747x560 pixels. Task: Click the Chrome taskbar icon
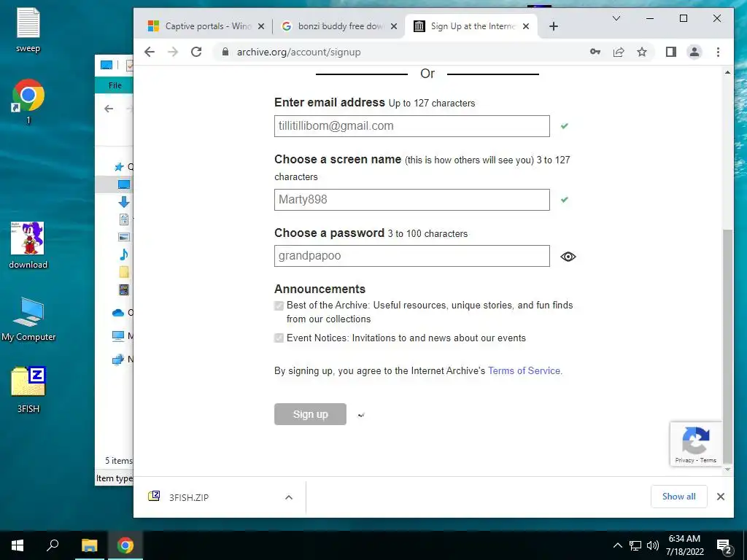pos(125,545)
